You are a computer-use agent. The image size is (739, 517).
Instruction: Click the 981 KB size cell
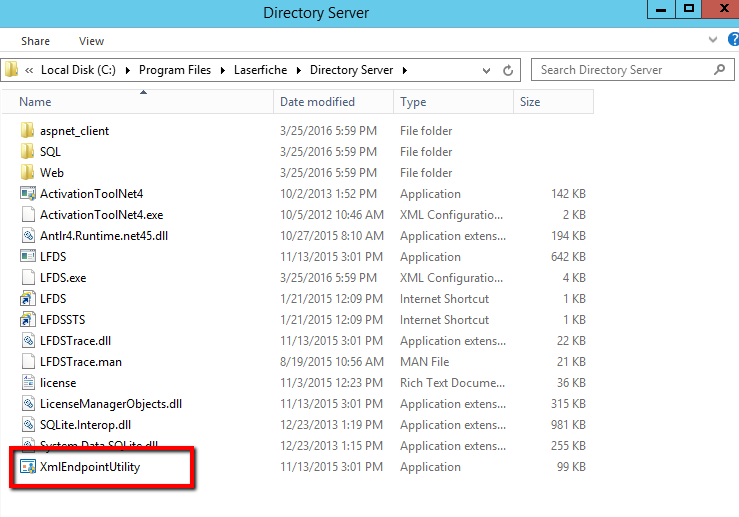(x=568, y=425)
